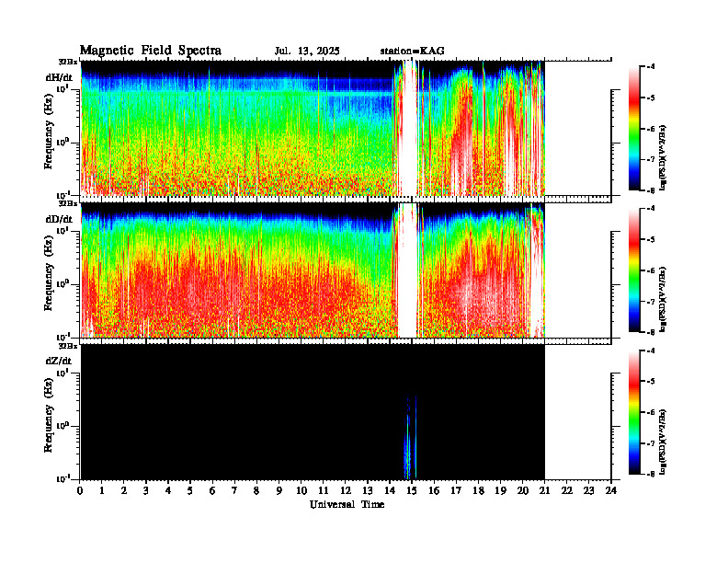728x563 pixels.
Task: Click the hour 24 tick label
Action: coord(611,490)
